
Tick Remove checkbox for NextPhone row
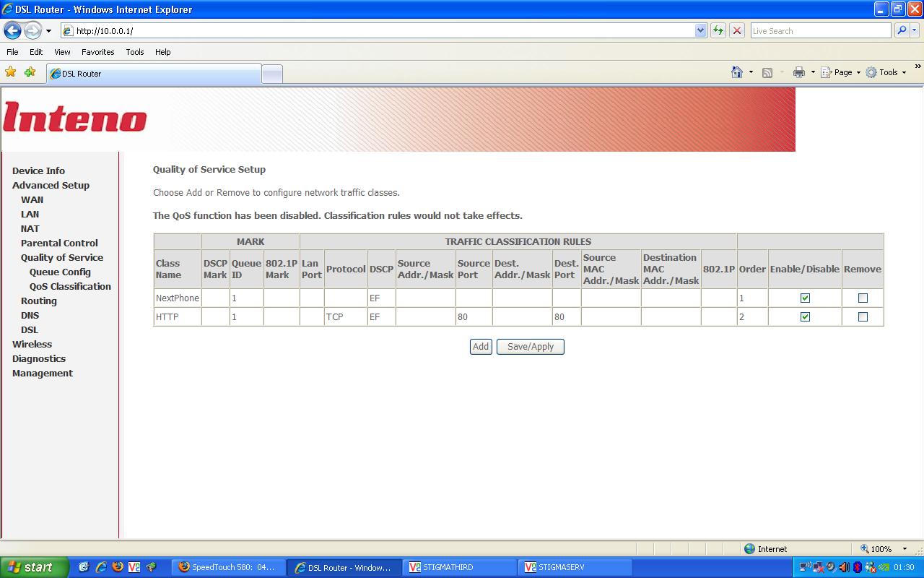[x=863, y=298]
